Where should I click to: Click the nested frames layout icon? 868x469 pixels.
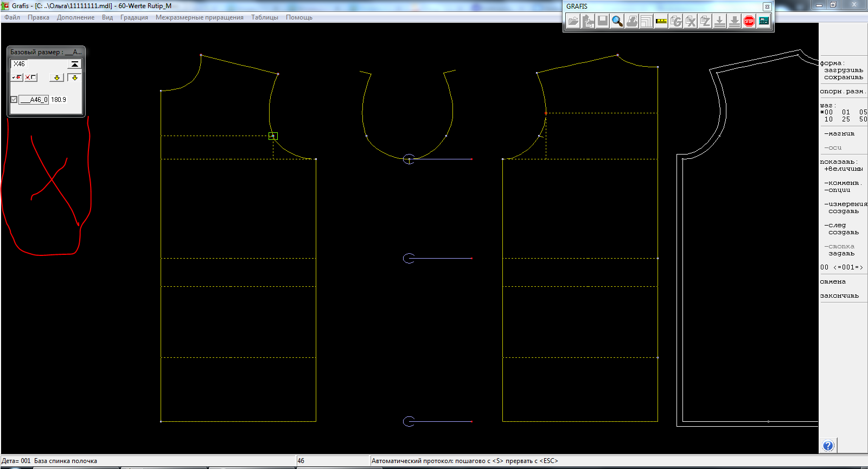pos(647,21)
